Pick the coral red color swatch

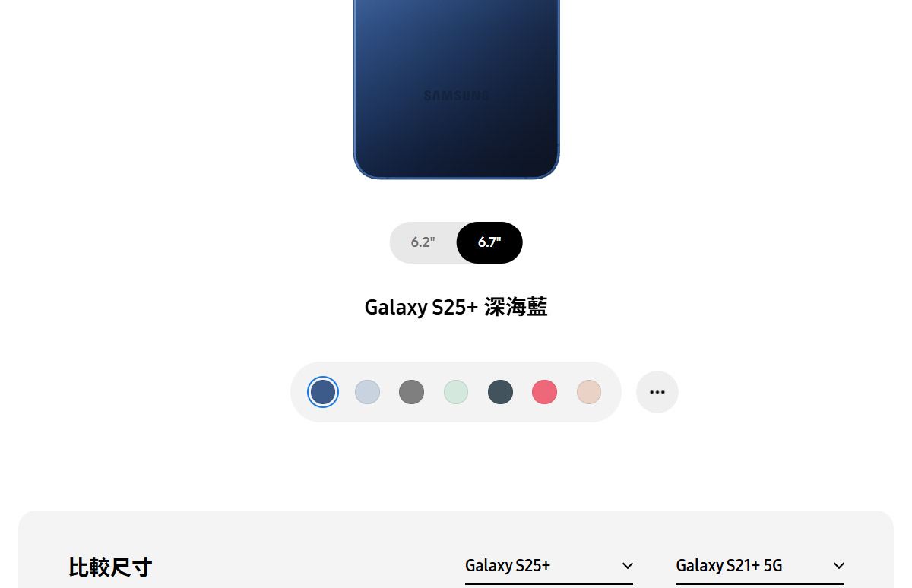pyautogui.click(x=544, y=392)
